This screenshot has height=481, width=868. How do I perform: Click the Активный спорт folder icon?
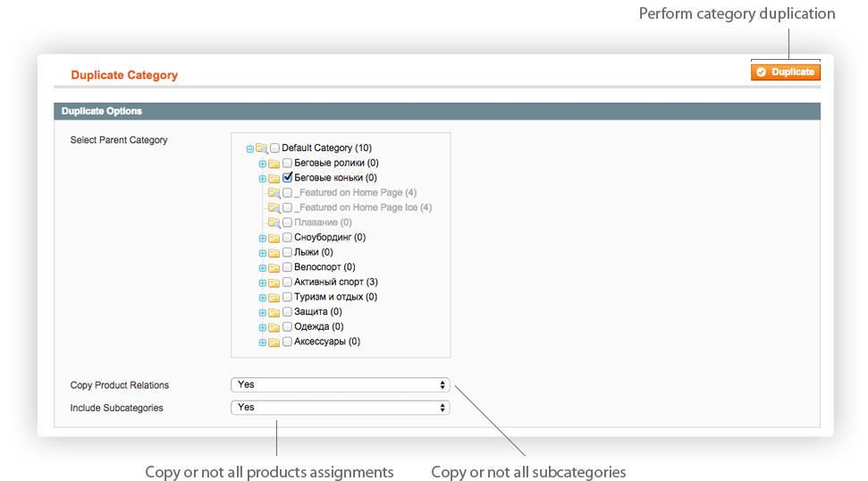coord(274,283)
